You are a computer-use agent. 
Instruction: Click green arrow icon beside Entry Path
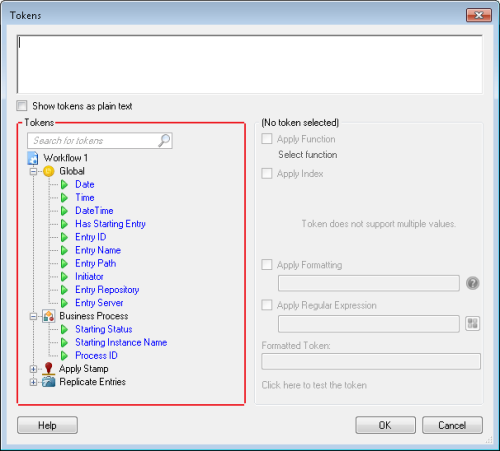[64, 263]
